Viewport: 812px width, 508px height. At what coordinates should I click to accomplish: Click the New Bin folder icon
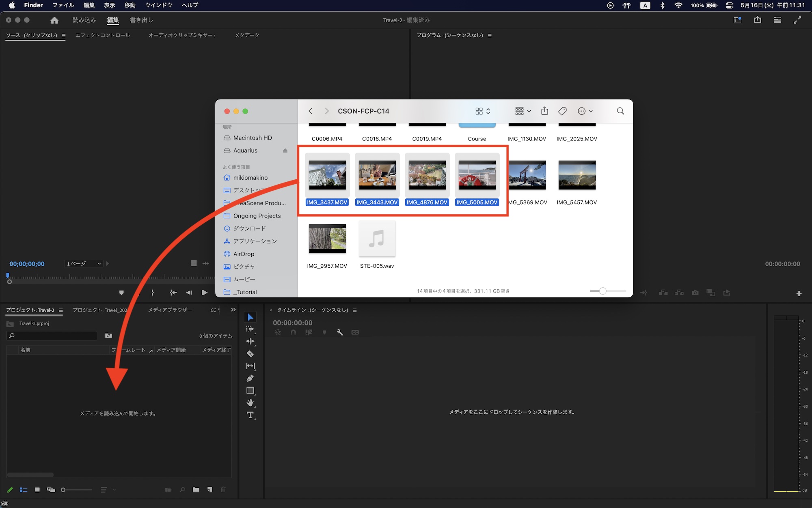pyautogui.click(x=196, y=490)
